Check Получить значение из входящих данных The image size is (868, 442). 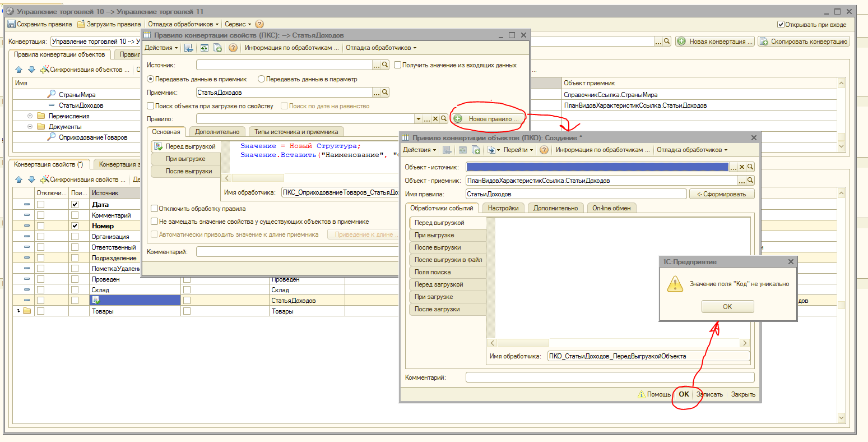(397, 65)
